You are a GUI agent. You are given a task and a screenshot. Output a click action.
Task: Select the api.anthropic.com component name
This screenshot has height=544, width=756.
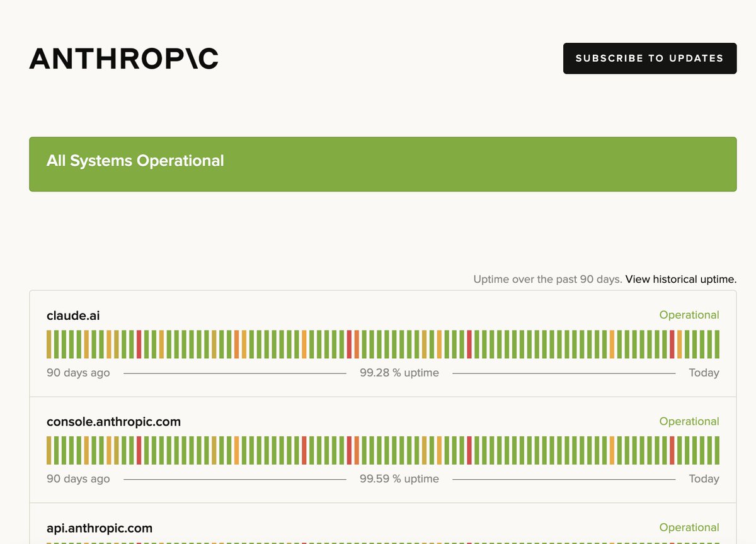100,528
